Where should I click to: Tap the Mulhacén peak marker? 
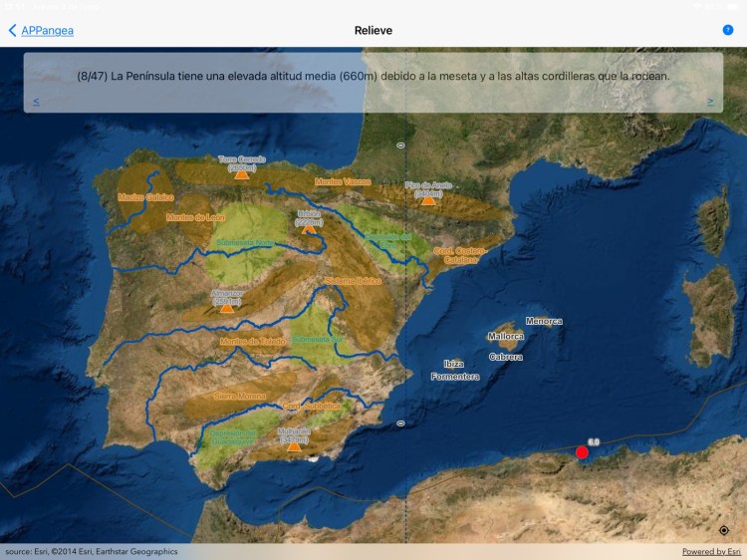point(294,446)
